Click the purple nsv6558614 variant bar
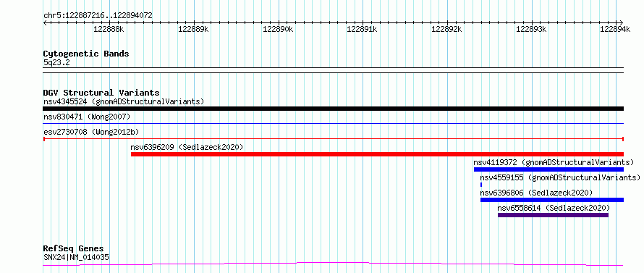 (x=553, y=215)
